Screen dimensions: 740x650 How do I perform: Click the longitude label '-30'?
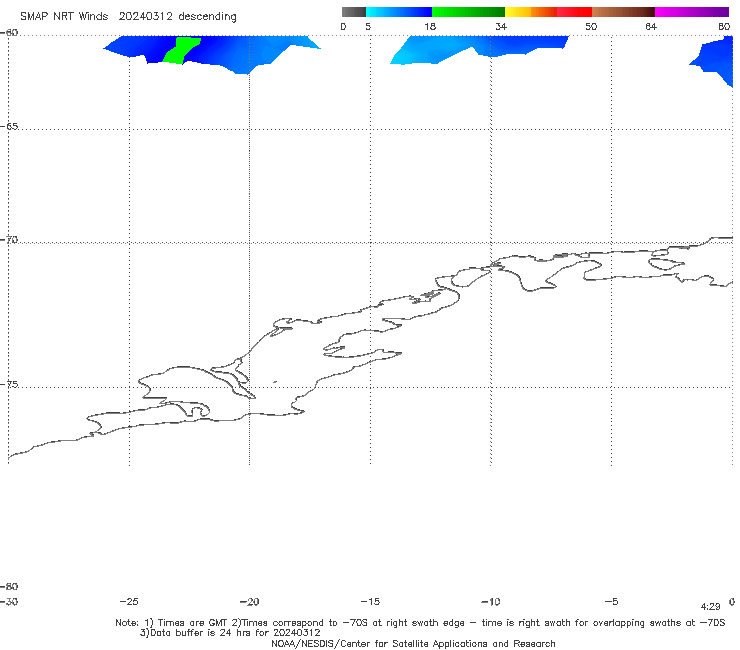pyautogui.click(x=9, y=602)
